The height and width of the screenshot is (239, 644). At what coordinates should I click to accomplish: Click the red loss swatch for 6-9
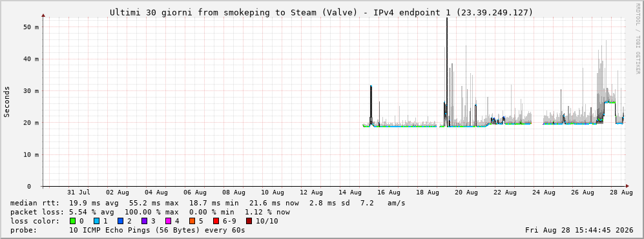tap(216, 222)
